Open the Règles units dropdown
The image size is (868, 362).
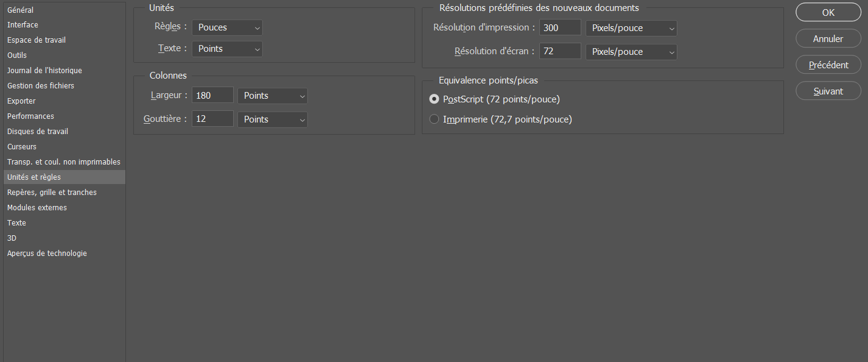click(x=227, y=27)
